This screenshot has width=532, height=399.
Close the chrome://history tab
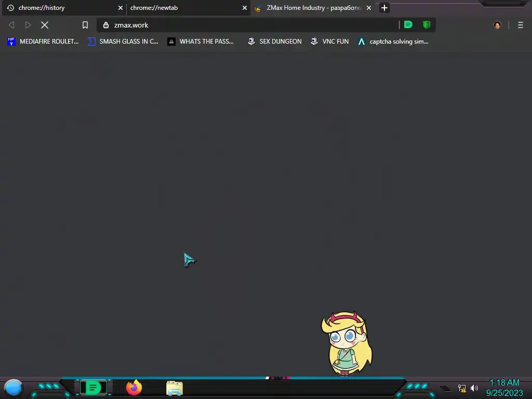tap(120, 8)
